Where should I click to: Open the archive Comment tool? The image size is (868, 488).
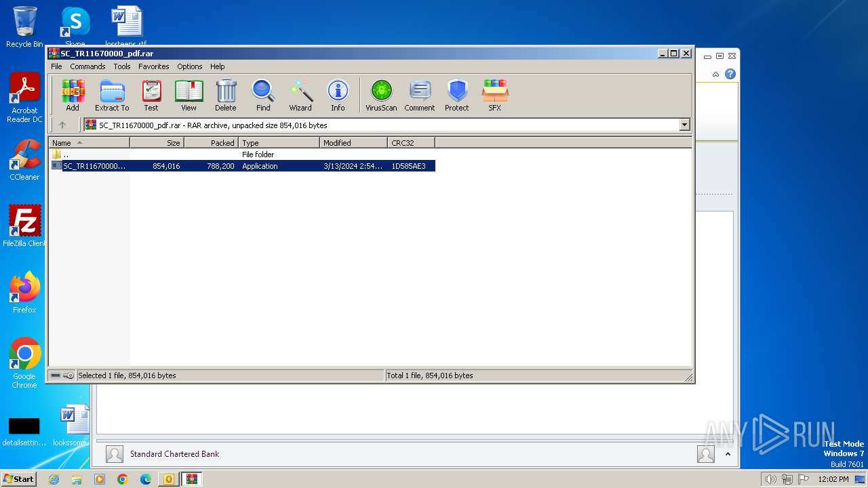tap(420, 96)
